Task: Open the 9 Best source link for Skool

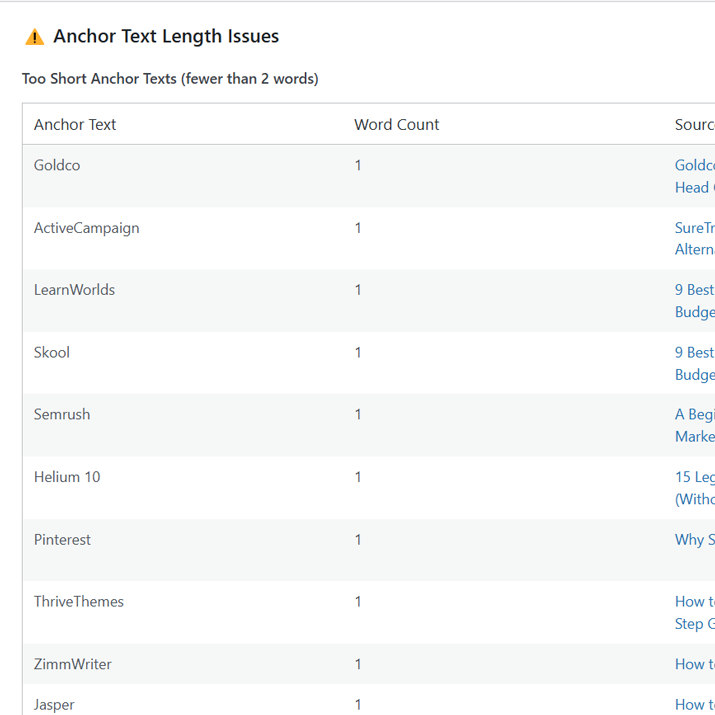Action: (x=694, y=363)
